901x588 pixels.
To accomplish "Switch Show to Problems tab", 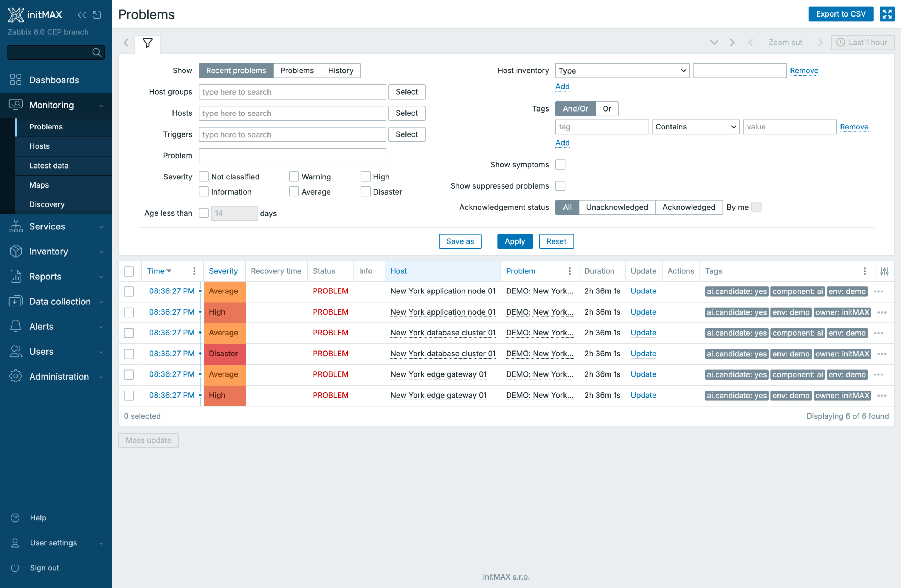I will coord(297,71).
